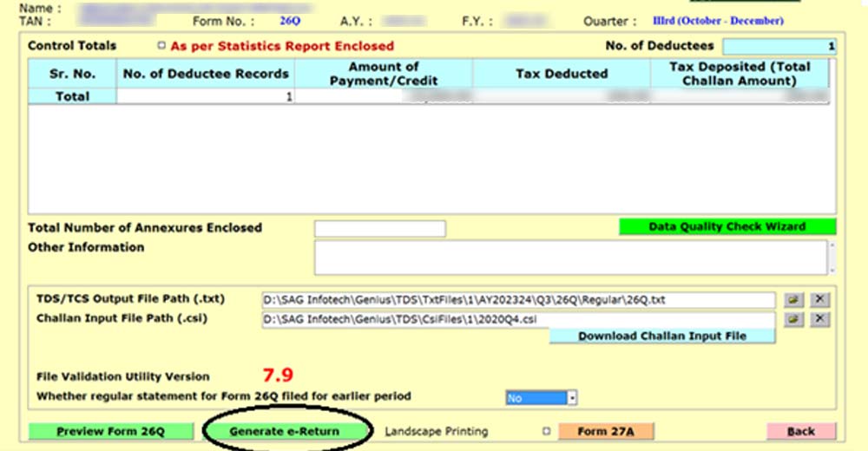Click the Challan input file path field
This screenshot has height=451, width=868.
[517, 319]
